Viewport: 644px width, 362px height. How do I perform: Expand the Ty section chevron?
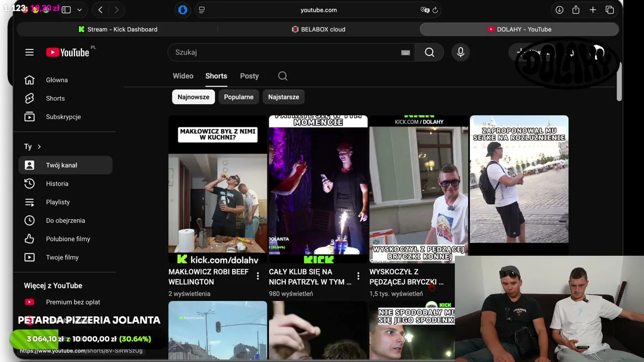39,147
